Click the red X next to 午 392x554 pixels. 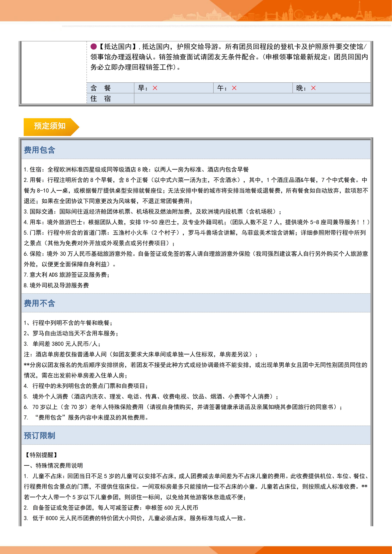click(234, 88)
